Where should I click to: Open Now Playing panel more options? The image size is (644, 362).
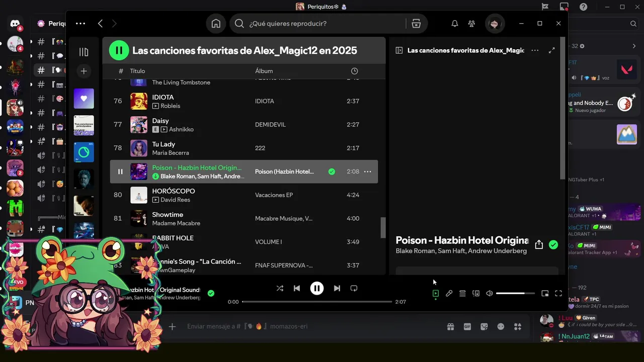[535, 50]
